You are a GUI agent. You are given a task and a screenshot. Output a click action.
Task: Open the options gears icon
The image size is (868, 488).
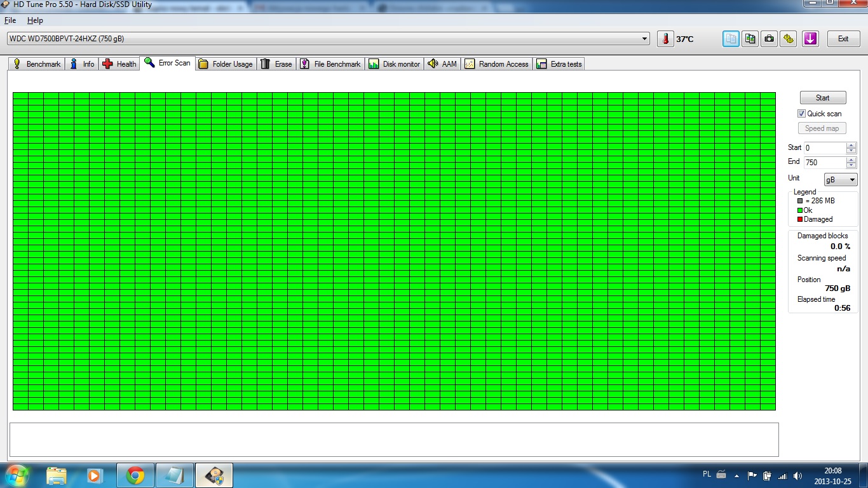click(789, 39)
